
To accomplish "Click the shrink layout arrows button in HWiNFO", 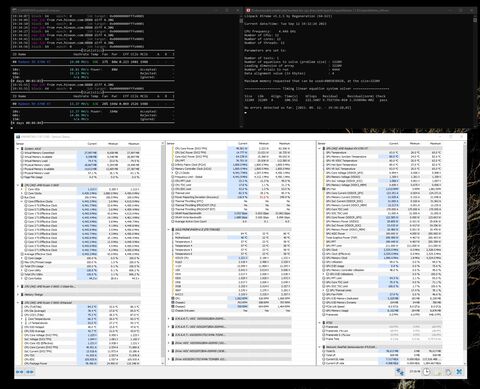I will coord(30,372).
